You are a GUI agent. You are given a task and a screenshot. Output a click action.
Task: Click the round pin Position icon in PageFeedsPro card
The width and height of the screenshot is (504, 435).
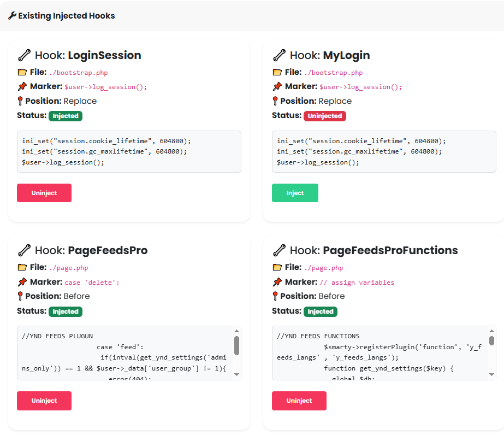[20, 296]
